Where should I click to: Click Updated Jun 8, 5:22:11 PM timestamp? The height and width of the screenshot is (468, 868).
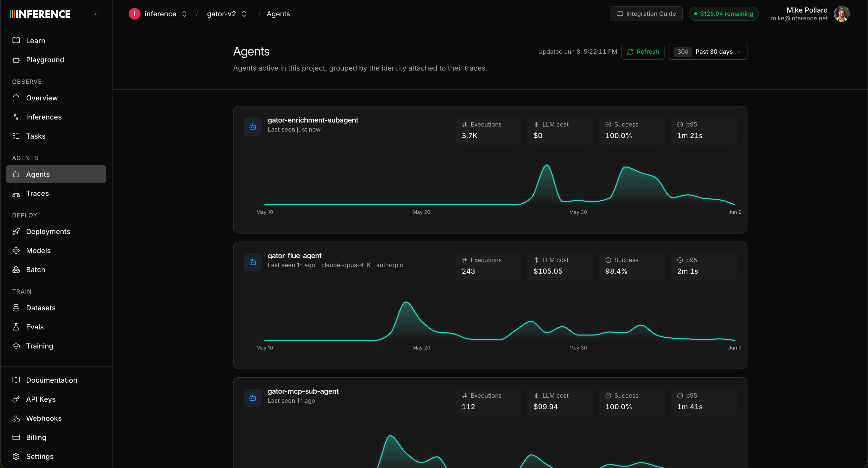(578, 51)
